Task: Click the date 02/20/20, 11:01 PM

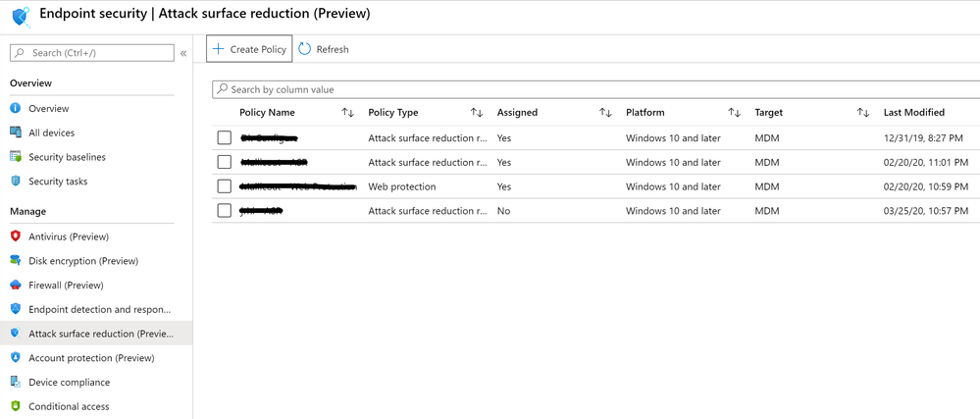Action: (x=925, y=162)
